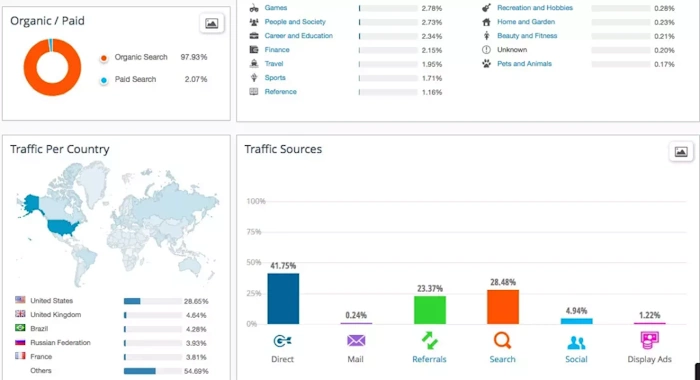Select the Social people icon
Viewport: 700px width, 380px height.
point(576,342)
